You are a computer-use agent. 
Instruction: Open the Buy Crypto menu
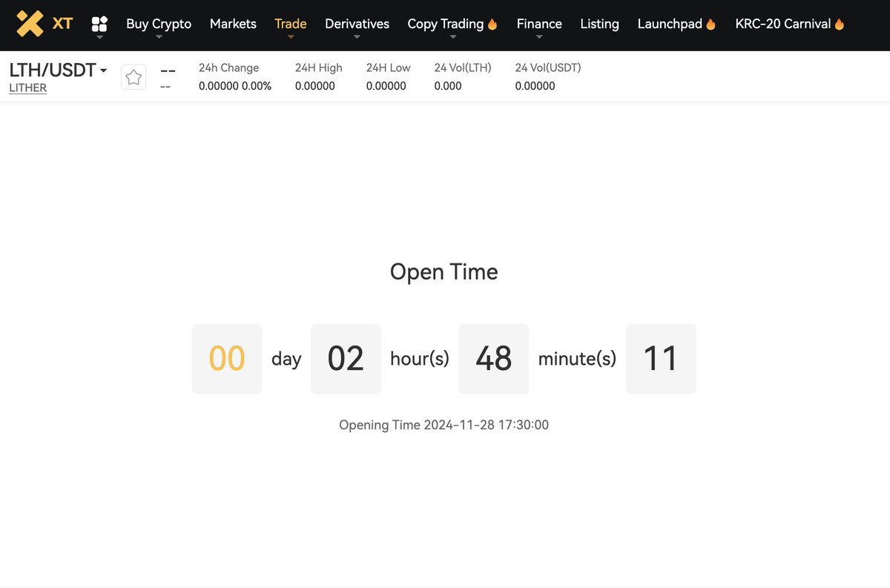[159, 24]
